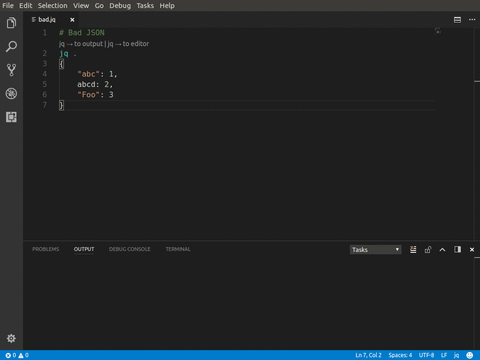The width and height of the screenshot is (480, 360).
Task: Click the closing brace on line 7
Action: pos(61,105)
